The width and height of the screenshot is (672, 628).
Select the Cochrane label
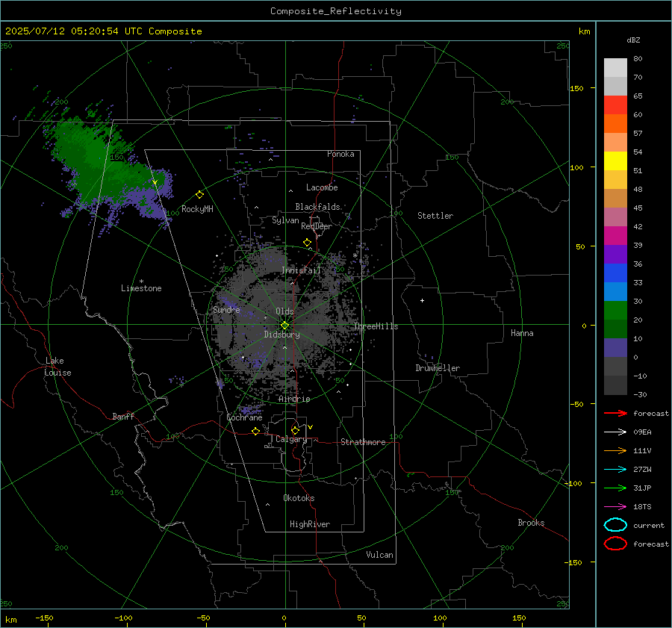pos(244,417)
